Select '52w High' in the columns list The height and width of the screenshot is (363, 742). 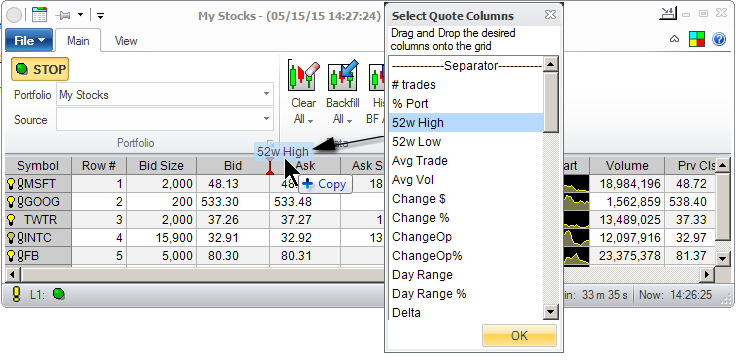(467, 123)
